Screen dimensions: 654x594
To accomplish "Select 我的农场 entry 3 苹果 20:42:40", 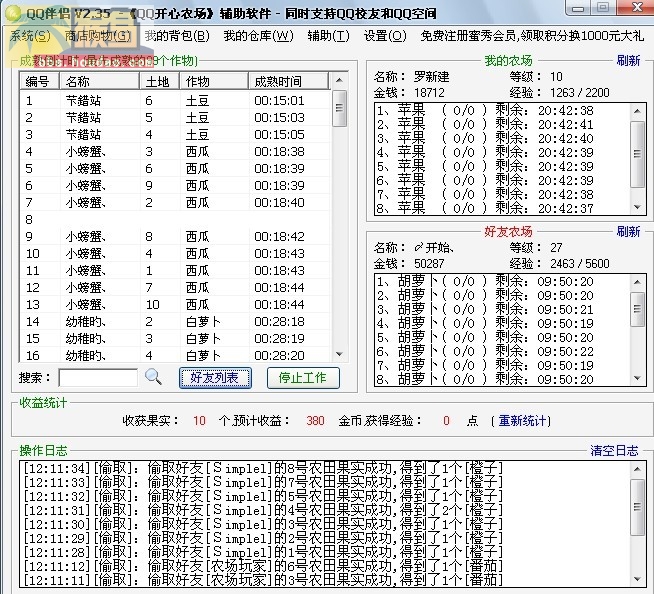I will [x=503, y=138].
